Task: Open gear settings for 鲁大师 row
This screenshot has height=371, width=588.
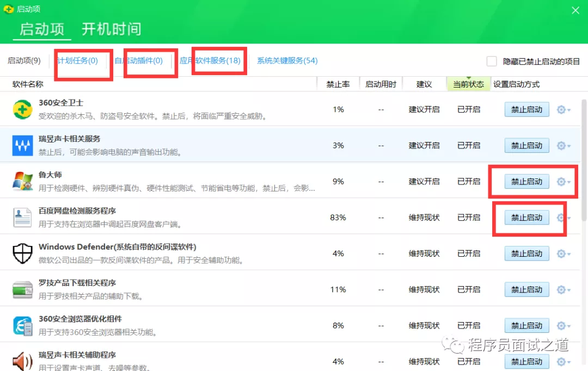Action: 563,181
